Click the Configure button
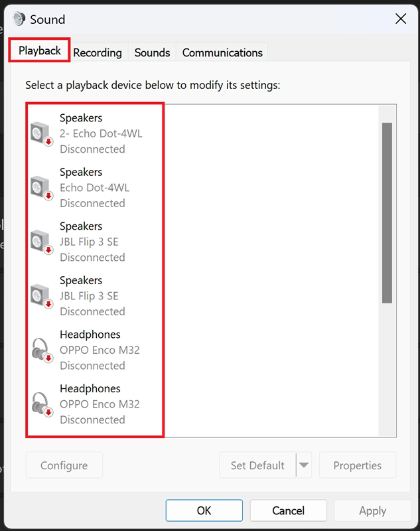The height and width of the screenshot is (531, 420). 64,465
